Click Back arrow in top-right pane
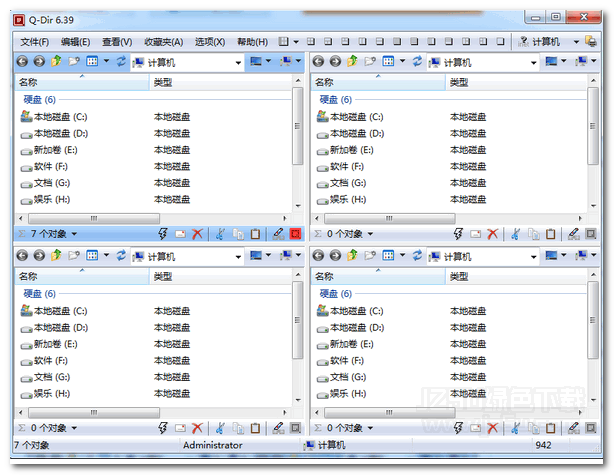 click(x=318, y=61)
